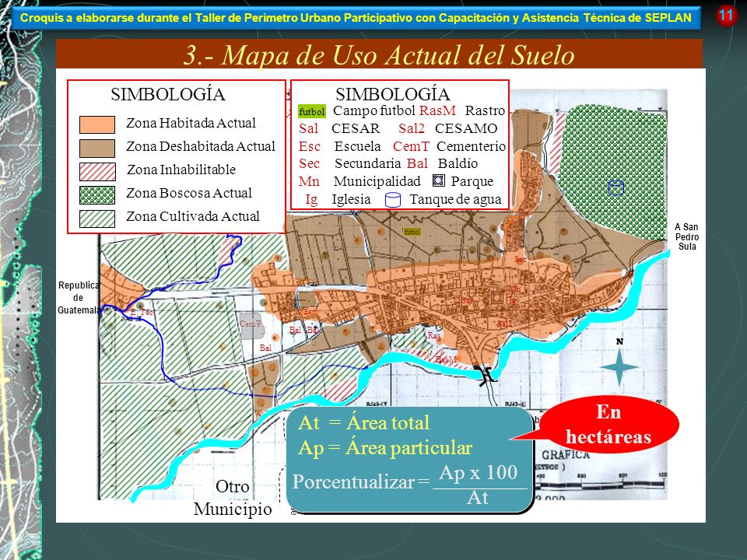Click the Republica de Guatemala label
747x560 pixels.
(x=79, y=298)
